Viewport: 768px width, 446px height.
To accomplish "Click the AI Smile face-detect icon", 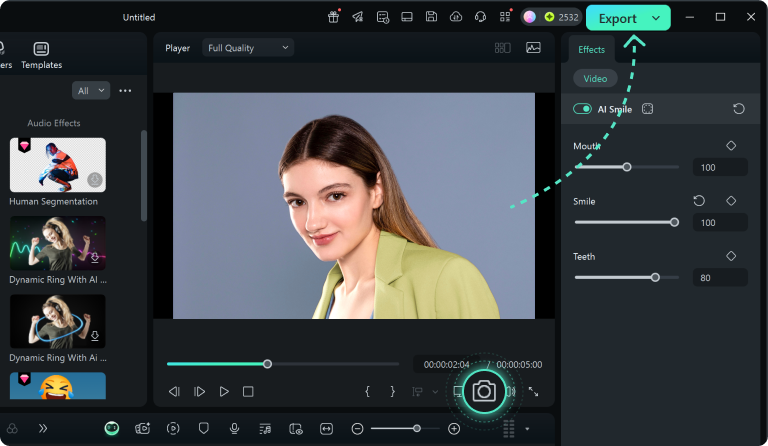I will [648, 109].
